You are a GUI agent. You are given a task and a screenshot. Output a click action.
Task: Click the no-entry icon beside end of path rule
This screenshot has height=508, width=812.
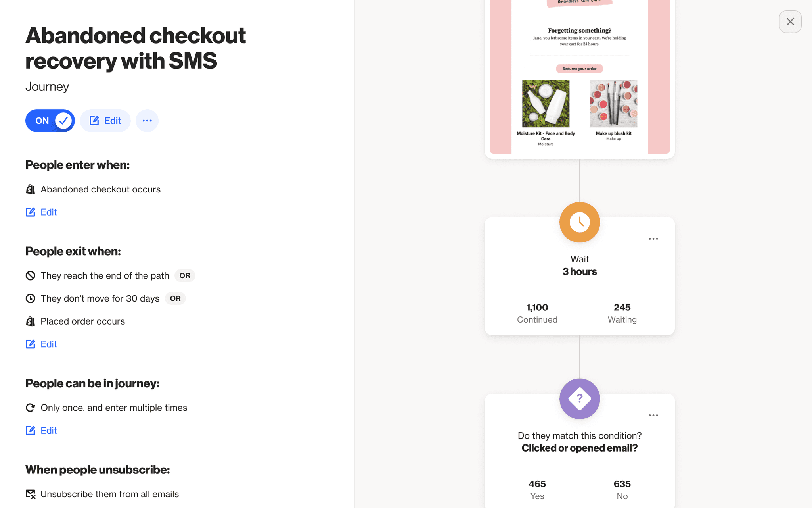pyautogui.click(x=31, y=275)
